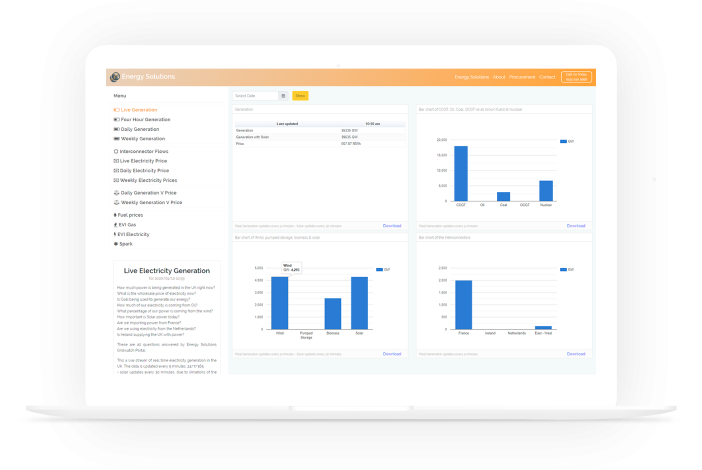Click the CCGT bar in chart

point(461,175)
